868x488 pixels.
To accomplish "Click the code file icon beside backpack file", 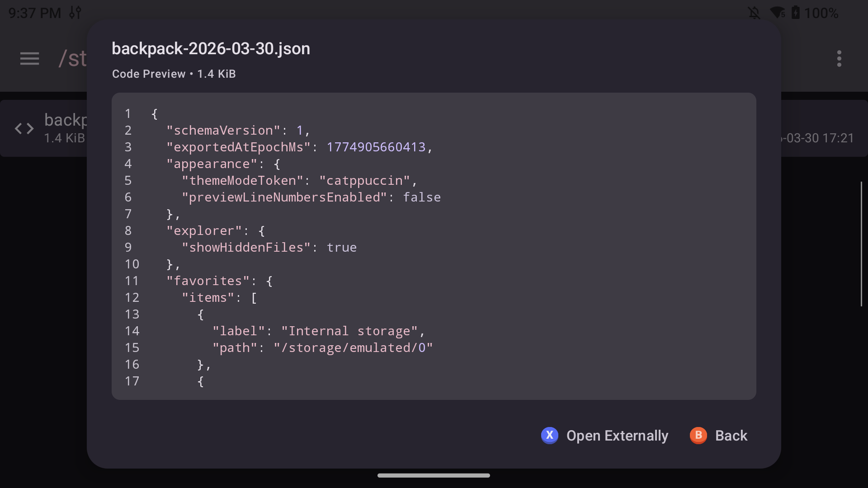I will pyautogui.click(x=24, y=129).
